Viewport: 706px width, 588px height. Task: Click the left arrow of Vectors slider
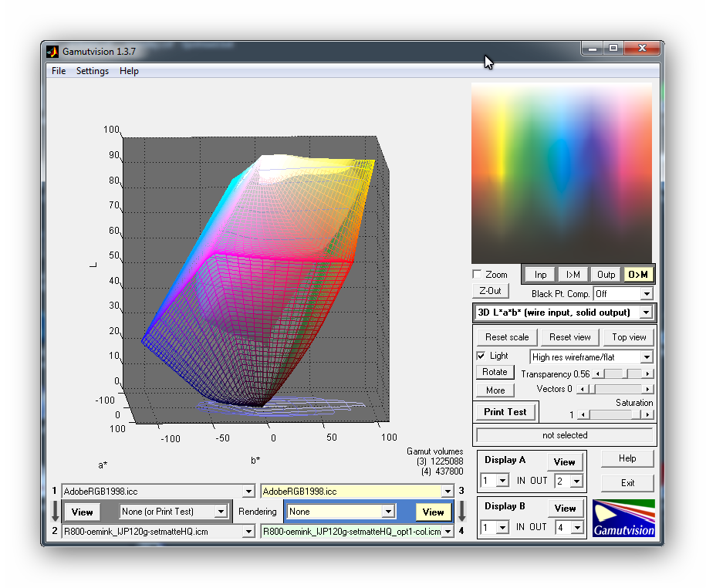coord(581,390)
